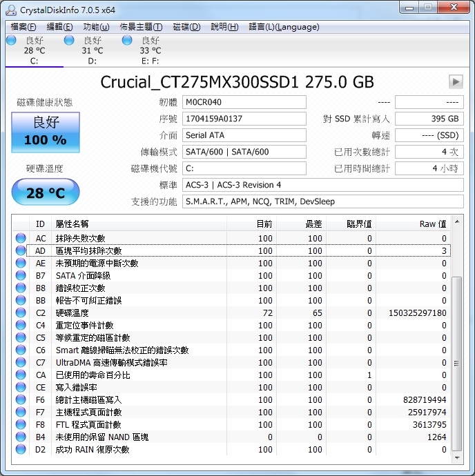Click the attribute list scrollbar thumb

coord(457,363)
